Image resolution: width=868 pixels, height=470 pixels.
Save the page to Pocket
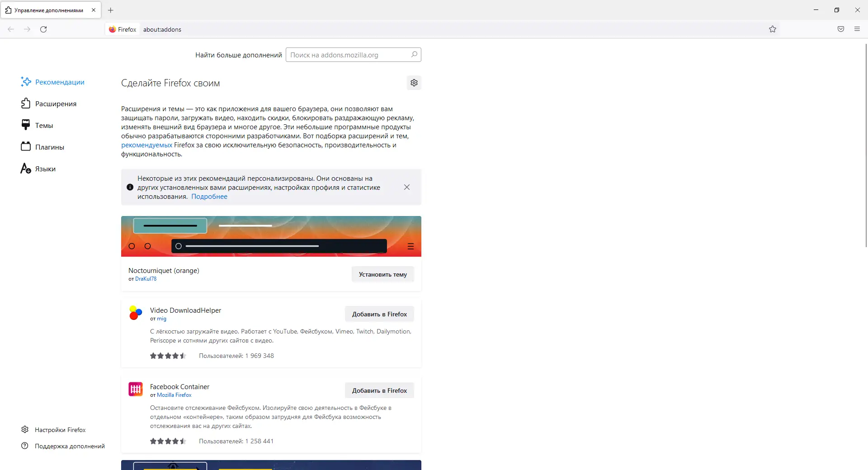pos(841,29)
